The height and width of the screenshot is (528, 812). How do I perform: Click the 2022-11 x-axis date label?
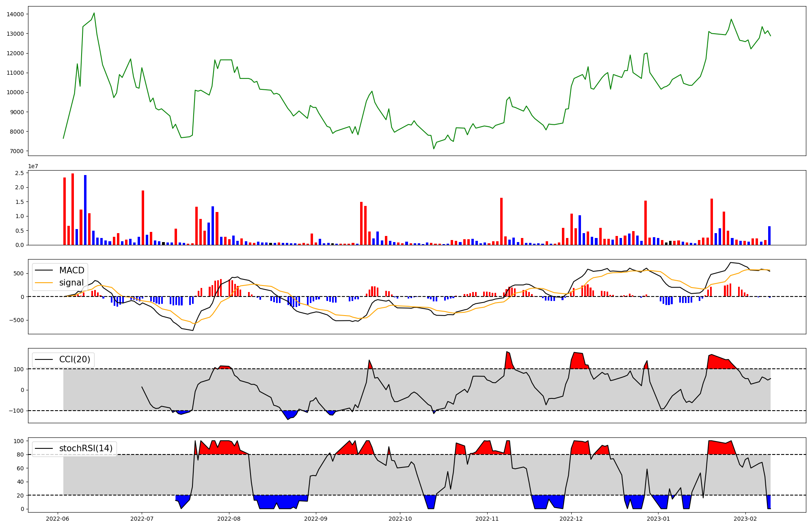tap(487, 518)
